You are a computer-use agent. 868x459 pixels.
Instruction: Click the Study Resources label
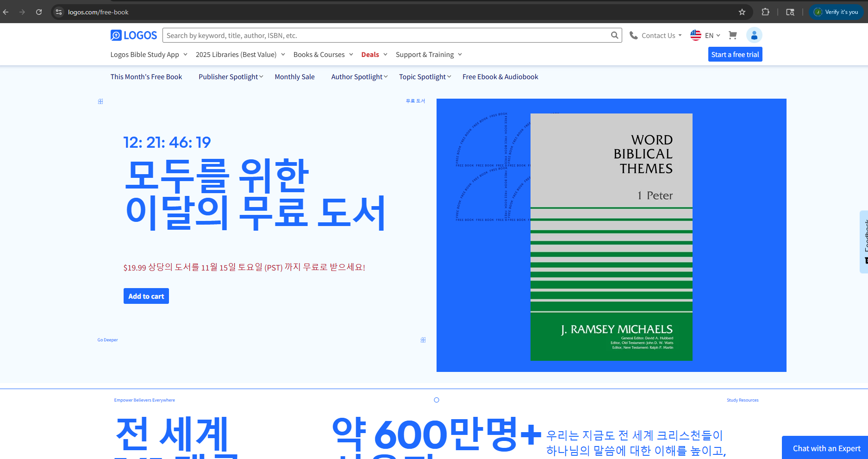coord(743,400)
